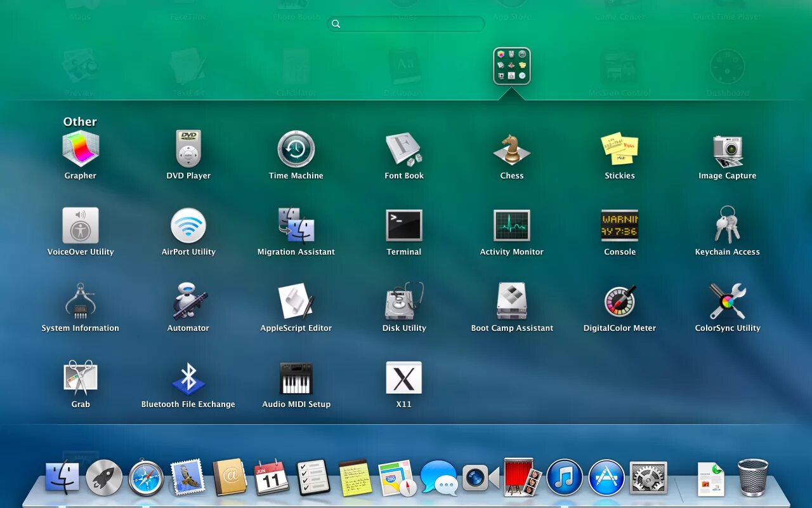Open System Information

click(x=81, y=302)
